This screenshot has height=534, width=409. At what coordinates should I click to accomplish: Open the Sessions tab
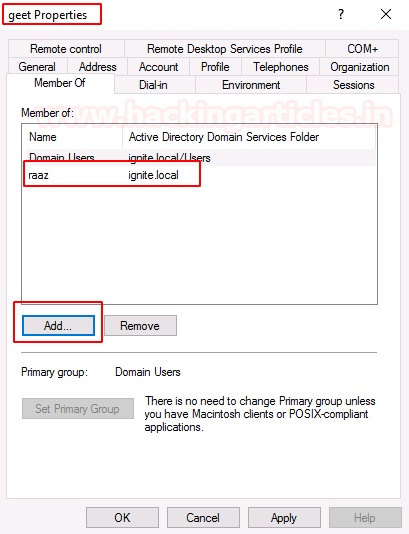click(x=353, y=85)
